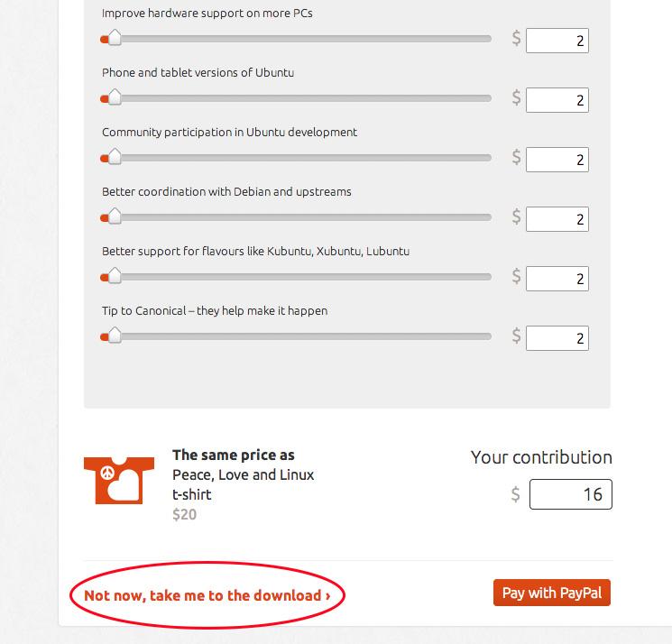
Task: Focus the amount field for phone and tablet versions
Action: (x=557, y=100)
